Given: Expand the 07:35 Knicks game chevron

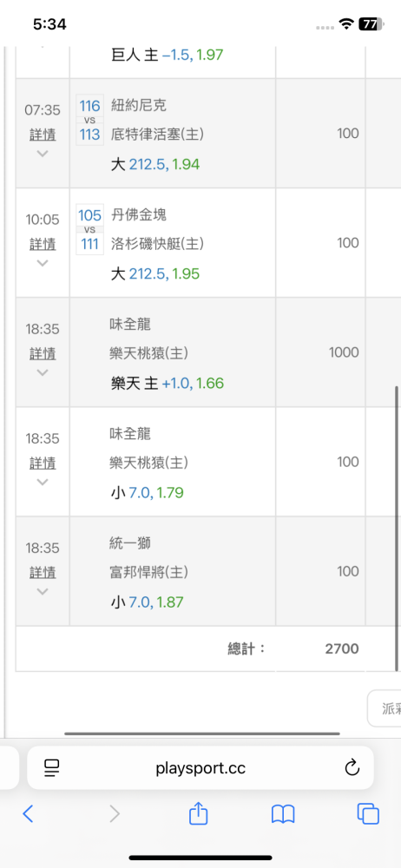Looking at the screenshot, I should 43,154.
